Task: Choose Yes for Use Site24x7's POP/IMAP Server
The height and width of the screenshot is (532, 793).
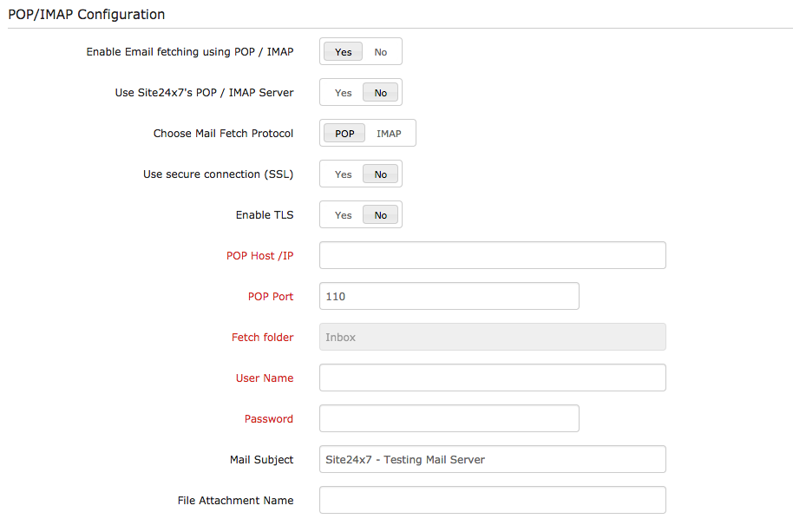Action: [x=344, y=93]
